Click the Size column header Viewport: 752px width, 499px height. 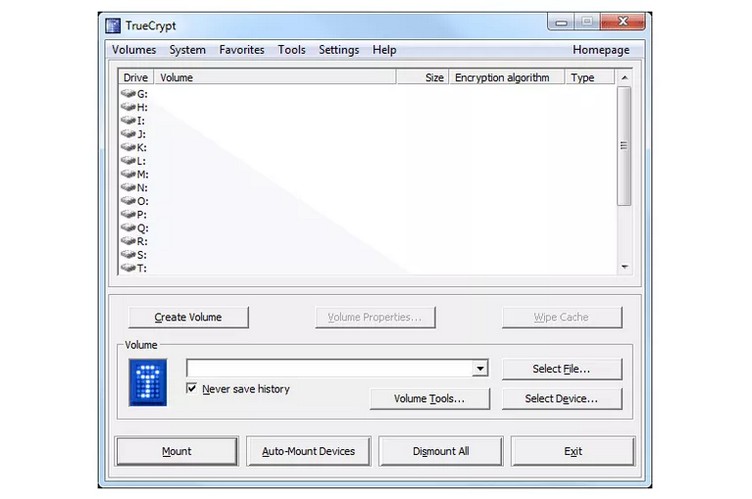(x=423, y=78)
